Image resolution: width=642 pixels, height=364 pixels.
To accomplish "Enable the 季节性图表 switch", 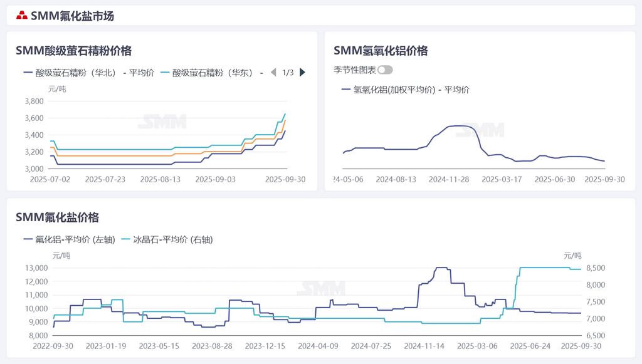I will point(385,70).
